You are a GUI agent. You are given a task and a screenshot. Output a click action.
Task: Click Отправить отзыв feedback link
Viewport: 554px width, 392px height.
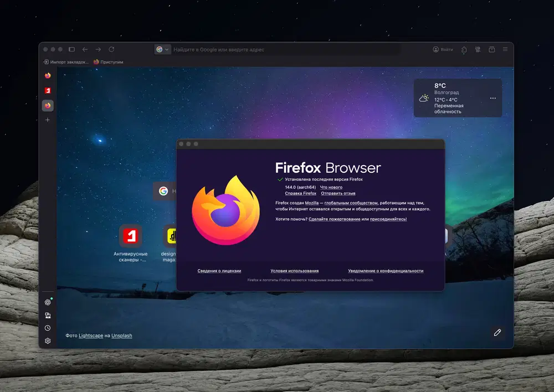click(x=338, y=193)
